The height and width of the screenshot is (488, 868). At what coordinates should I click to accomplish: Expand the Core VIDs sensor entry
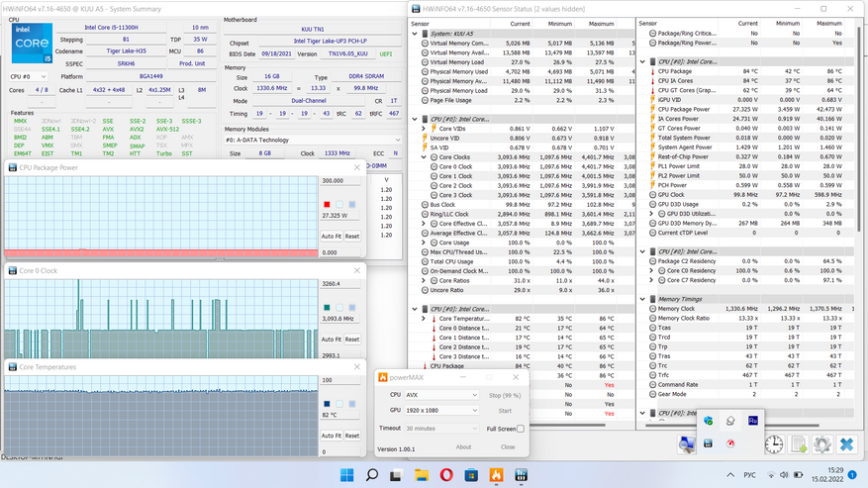[x=425, y=129]
